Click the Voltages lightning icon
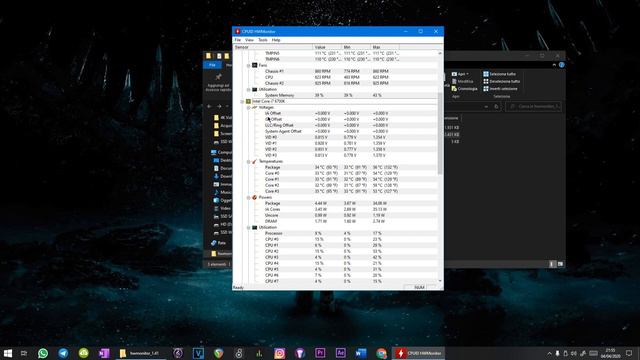 [x=254, y=107]
